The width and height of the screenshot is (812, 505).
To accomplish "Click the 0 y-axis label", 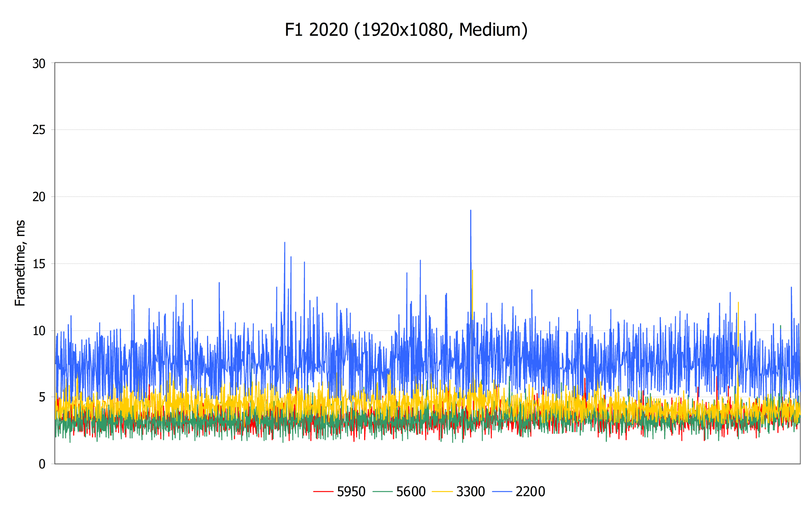I will [42, 464].
